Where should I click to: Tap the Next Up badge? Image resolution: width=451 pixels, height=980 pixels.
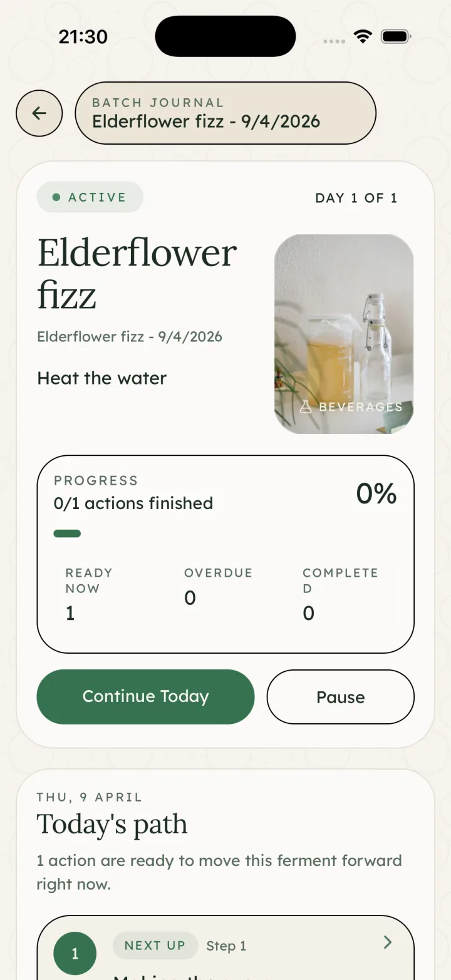click(155, 946)
